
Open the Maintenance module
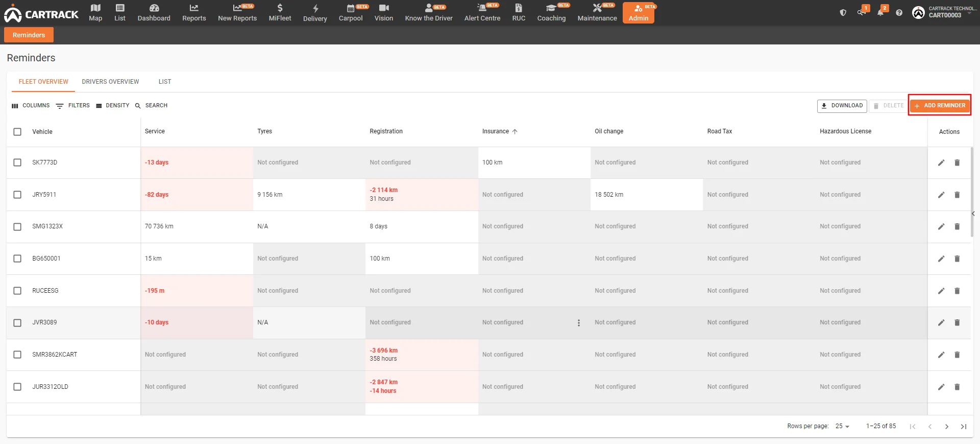click(597, 13)
